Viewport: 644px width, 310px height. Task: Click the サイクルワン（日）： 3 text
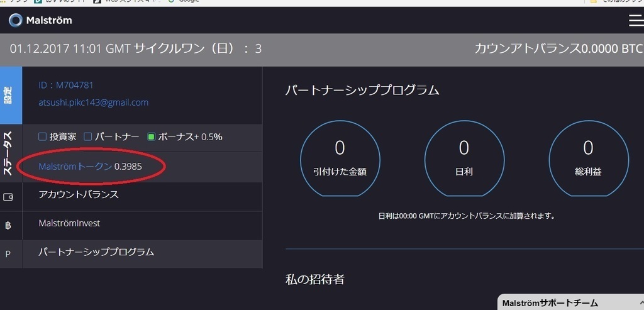[x=198, y=49]
